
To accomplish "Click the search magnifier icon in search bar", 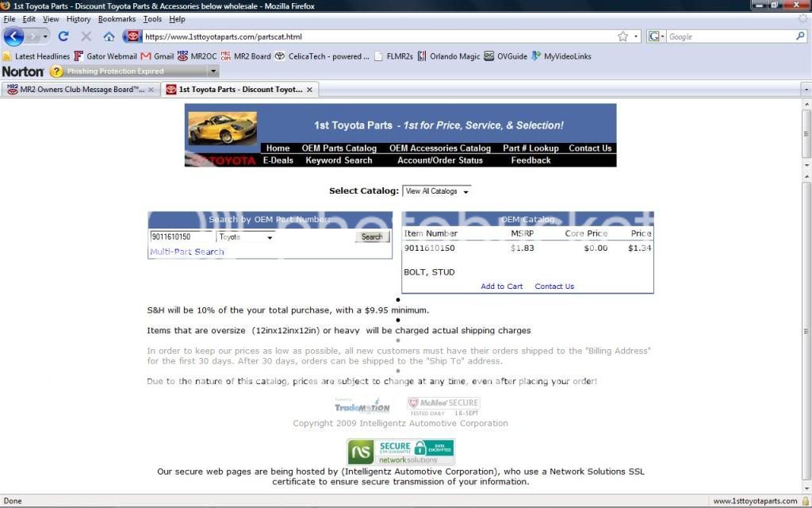I will pos(800,37).
